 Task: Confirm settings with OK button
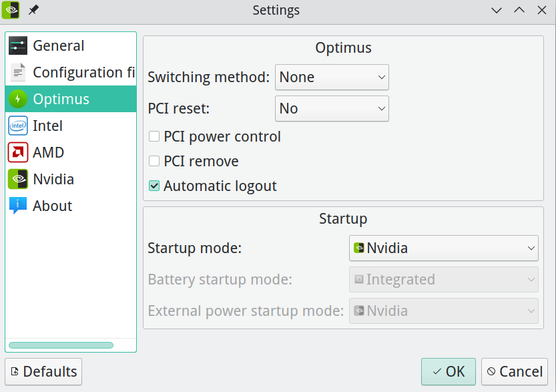[449, 371]
